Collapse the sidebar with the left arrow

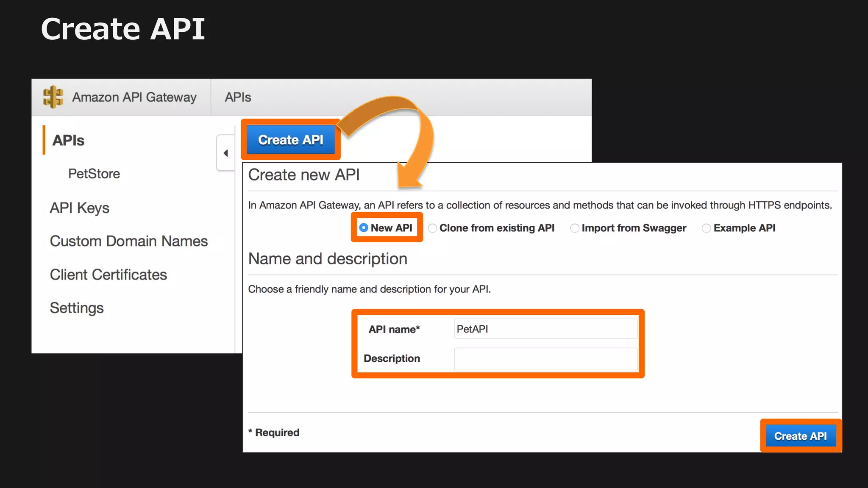tap(225, 153)
